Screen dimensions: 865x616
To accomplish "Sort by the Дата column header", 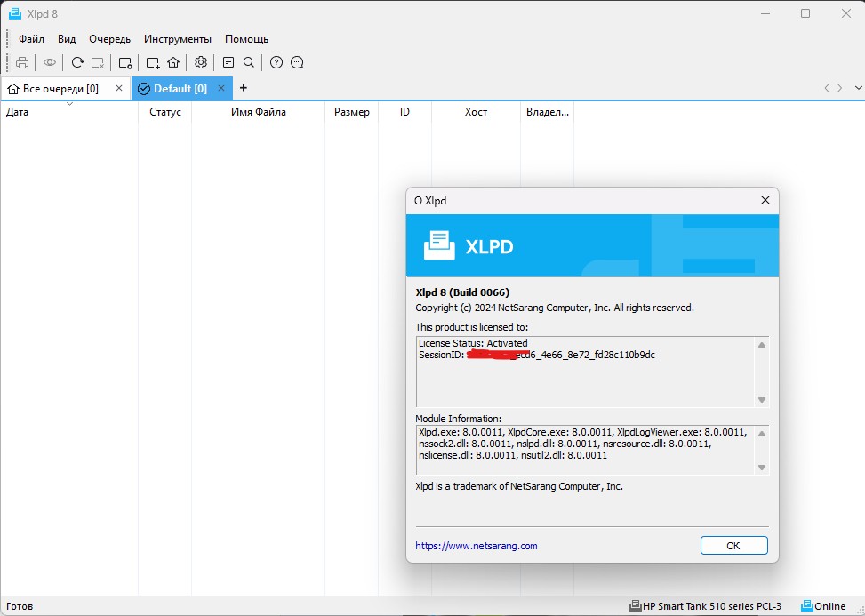I will point(69,112).
